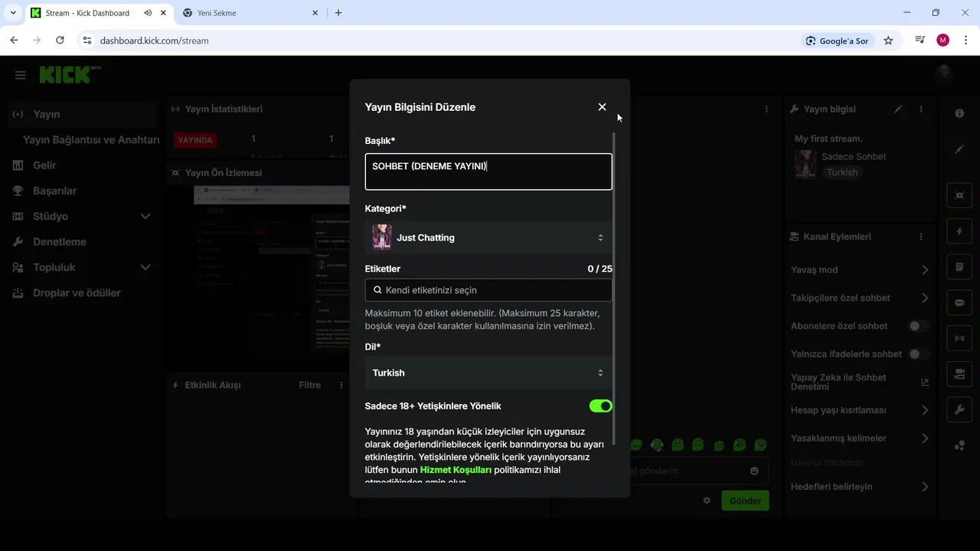Click the user avatar in the top right
This screenshot has width=980, height=551.
[944, 74]
